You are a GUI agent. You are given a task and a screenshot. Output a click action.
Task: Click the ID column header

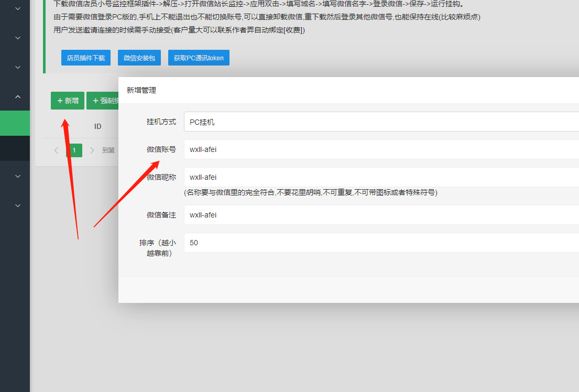(97, 126)
